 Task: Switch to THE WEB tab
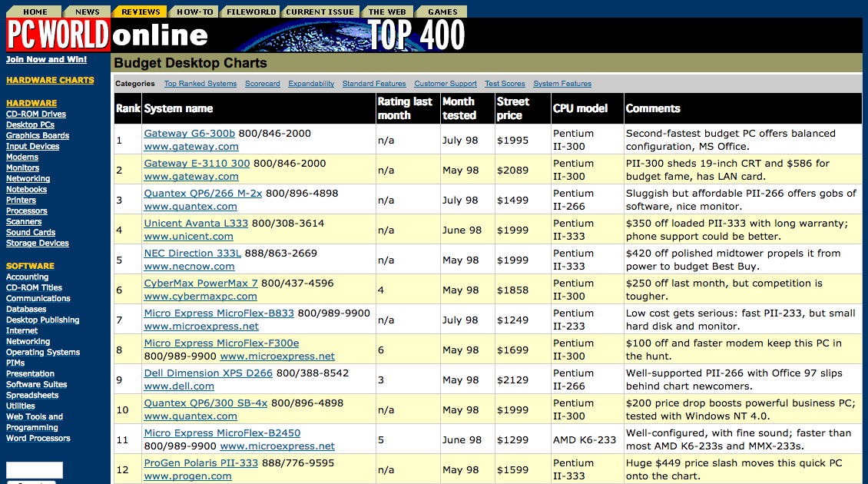tap(387, 12)
